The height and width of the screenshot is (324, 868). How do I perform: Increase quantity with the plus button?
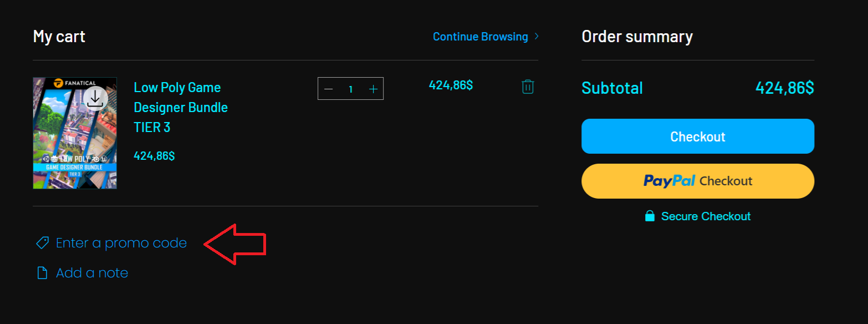(x=373, y=89)
